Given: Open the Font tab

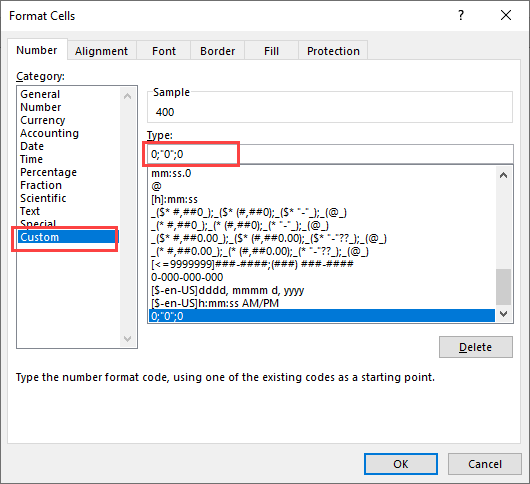Looking at the screenshot, I should (164, 51).
